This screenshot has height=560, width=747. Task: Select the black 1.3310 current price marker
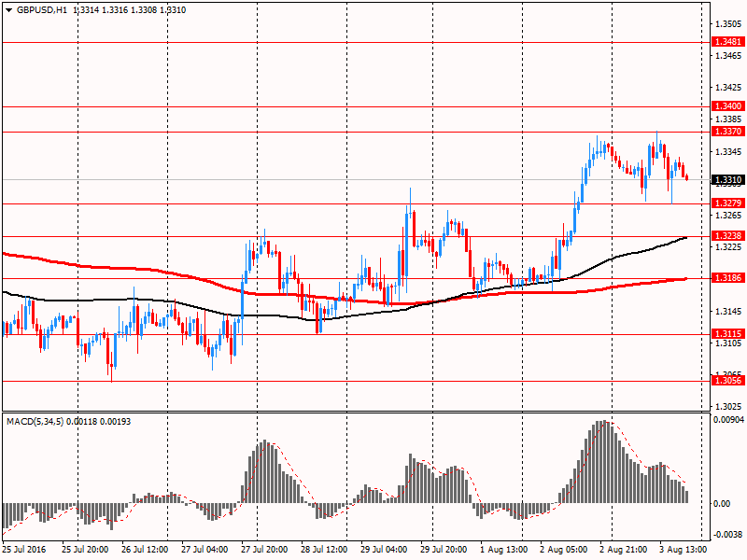point(727,179)
